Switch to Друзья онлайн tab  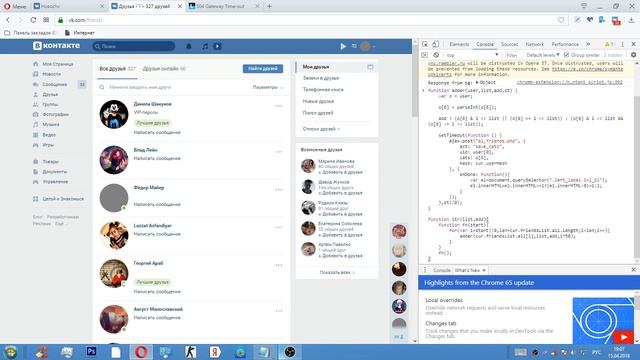pyautogui.click(x=164, y=69)
